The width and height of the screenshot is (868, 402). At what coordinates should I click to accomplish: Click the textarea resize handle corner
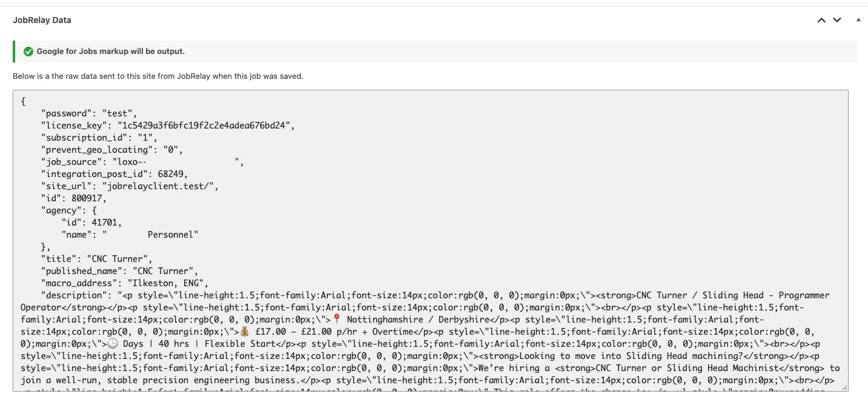coord(844,387)
